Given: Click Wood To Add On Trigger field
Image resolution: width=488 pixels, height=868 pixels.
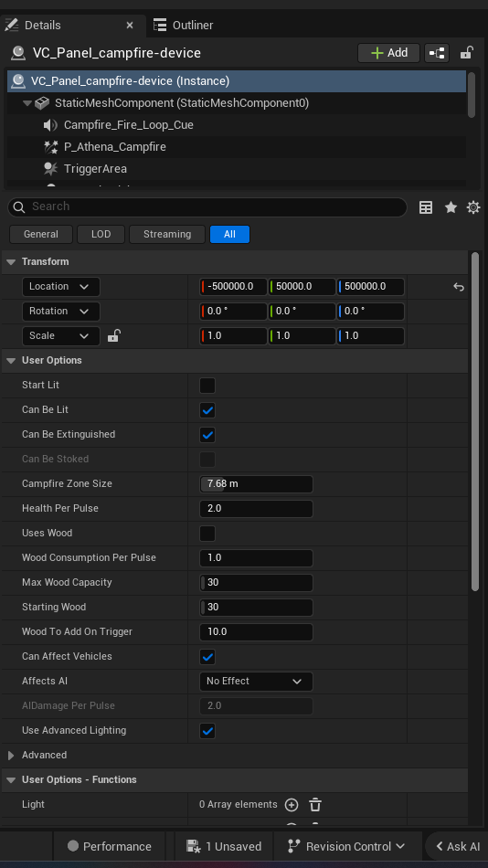Looking at the screenshot, I should click(x=256, y=632).
